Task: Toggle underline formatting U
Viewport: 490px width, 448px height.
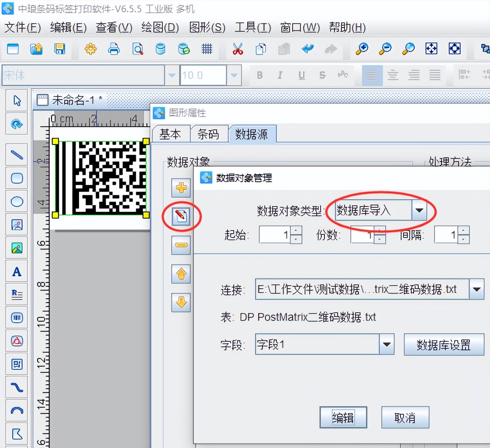Action: (301, 75)
